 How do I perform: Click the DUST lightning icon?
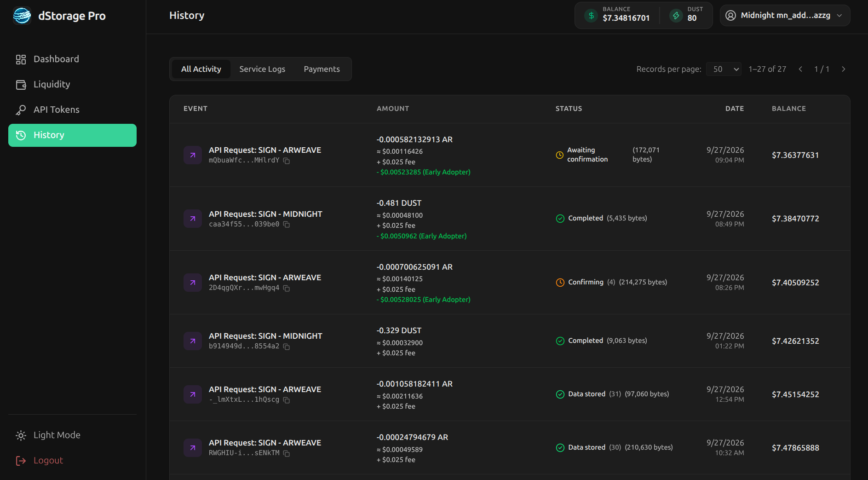coord(676,16)
